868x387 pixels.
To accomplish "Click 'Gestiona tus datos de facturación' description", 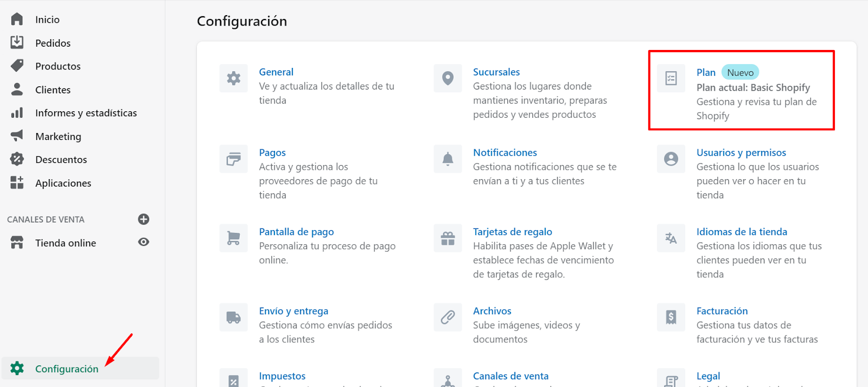I will coord(757,332).
